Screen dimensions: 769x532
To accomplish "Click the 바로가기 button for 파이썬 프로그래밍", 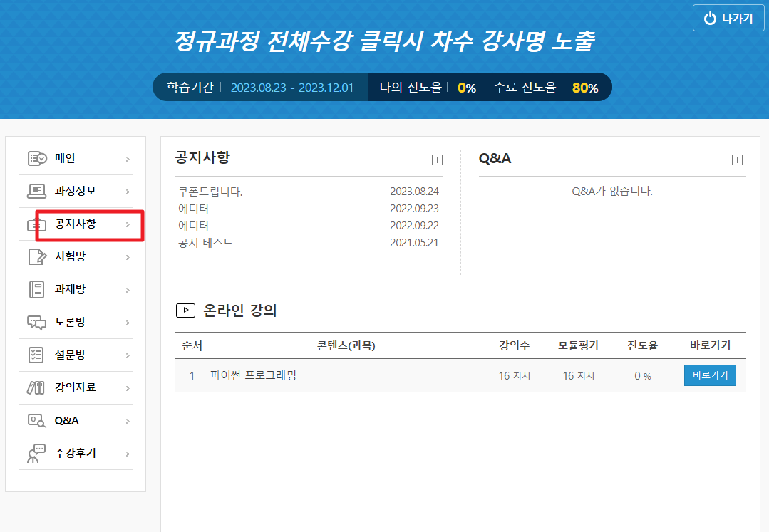I will point(710,375).
